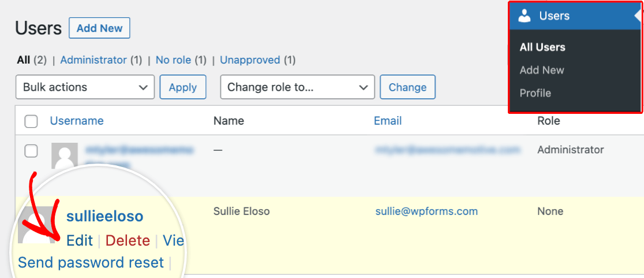Click the administrator's avatar image
644x278 pixels.
click(65, 155)
